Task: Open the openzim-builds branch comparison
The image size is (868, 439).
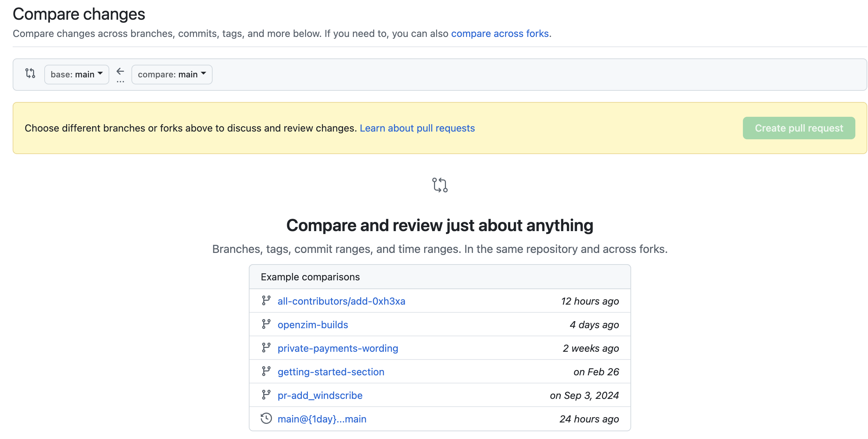Action: tap(313, 325)
